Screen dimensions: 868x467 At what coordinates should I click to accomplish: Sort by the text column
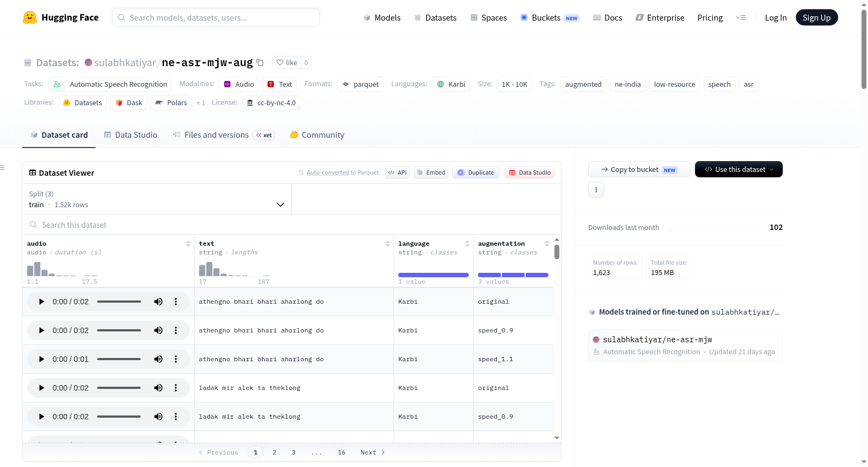coord(387,244)
